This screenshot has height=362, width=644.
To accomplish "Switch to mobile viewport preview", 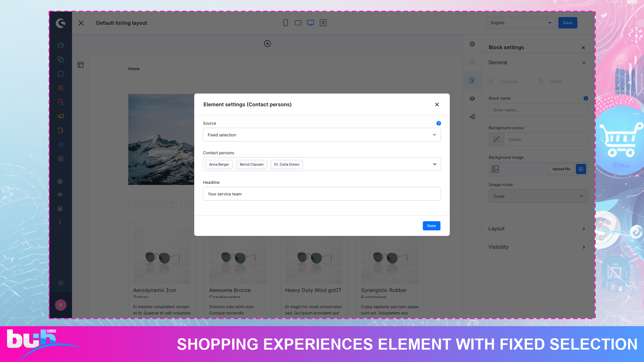I will click(285, 23).
